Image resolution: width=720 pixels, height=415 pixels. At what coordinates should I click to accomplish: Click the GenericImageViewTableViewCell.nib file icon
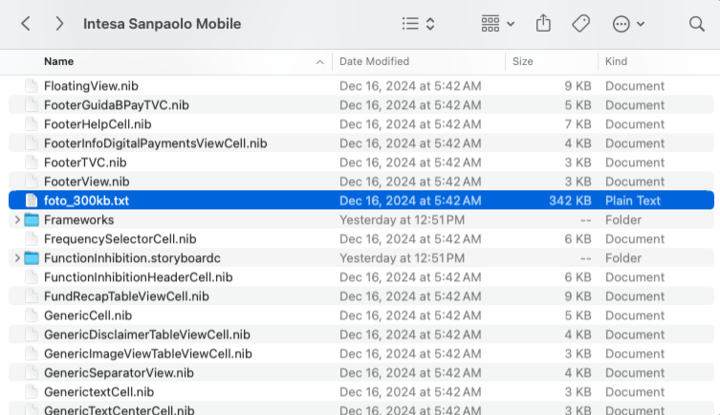[x=31, y=354]
